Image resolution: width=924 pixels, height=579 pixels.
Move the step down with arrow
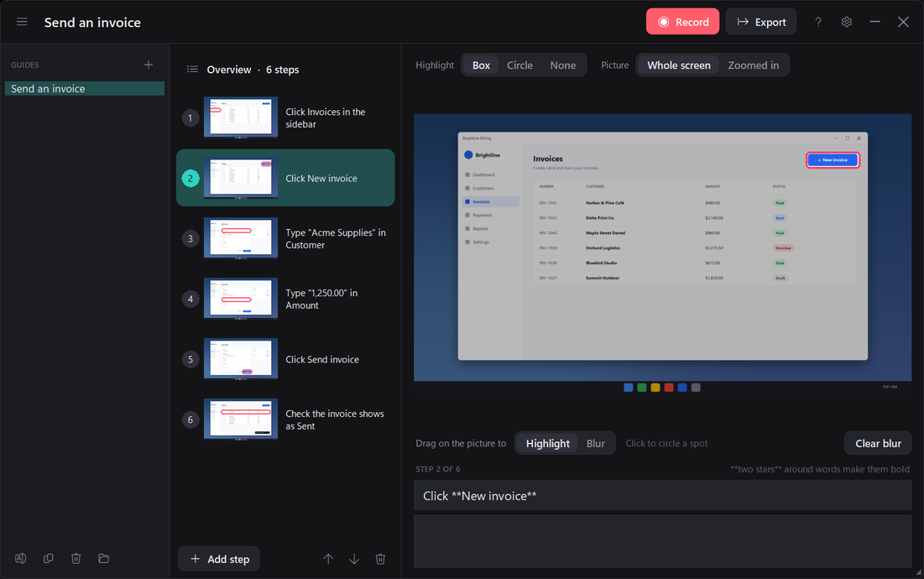pos(354,559)
